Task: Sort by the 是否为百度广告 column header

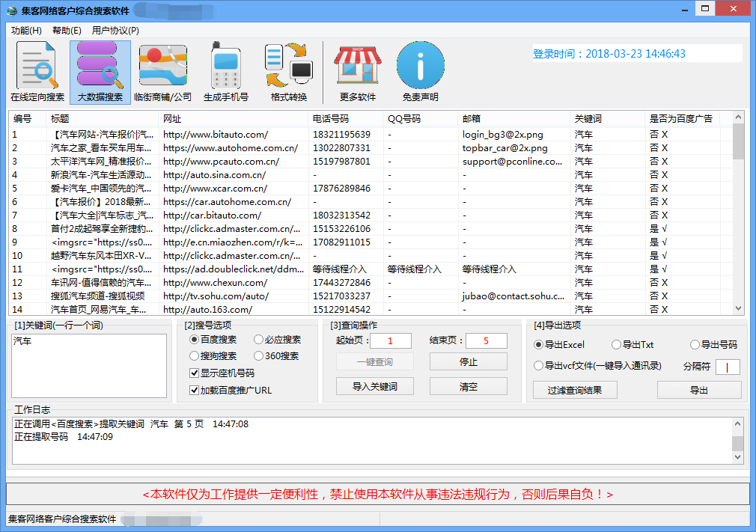Action: pos(682,118)
